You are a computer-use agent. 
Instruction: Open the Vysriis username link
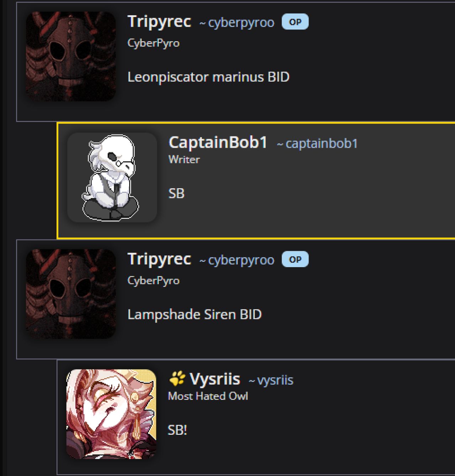[215, 379]
